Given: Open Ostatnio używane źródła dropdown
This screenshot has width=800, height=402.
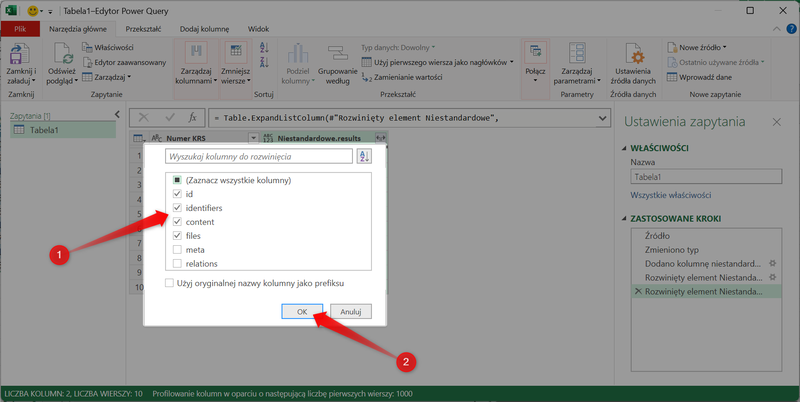Looking at the screenshot, I should point(716,62).
